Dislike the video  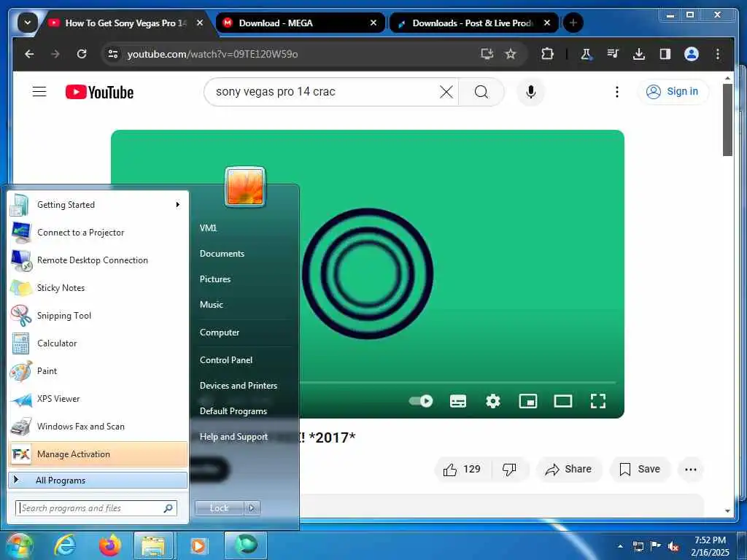(x=509, y=470)
